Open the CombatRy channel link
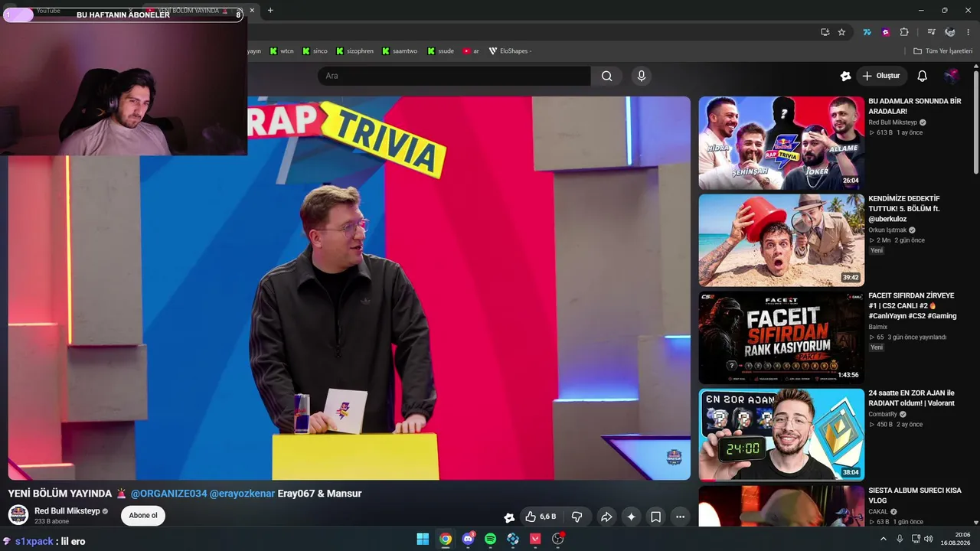 [x=882, y=414]
